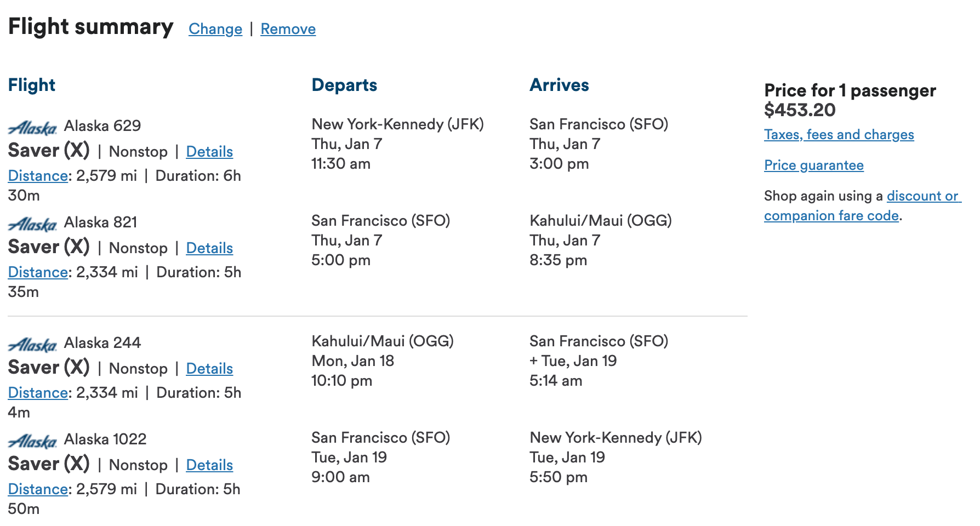Click the Alaska logo beside flight 821
The height and width of the screenshot is (526, 980).
(32, 224)
